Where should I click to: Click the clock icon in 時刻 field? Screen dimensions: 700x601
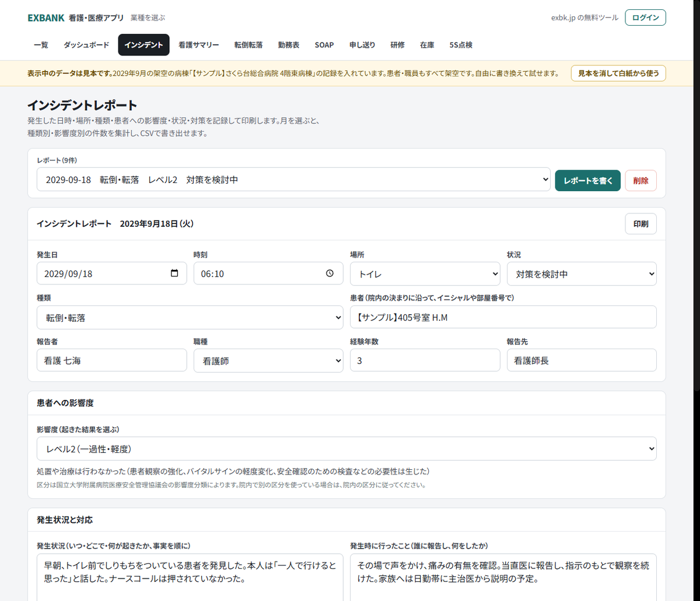330,273
